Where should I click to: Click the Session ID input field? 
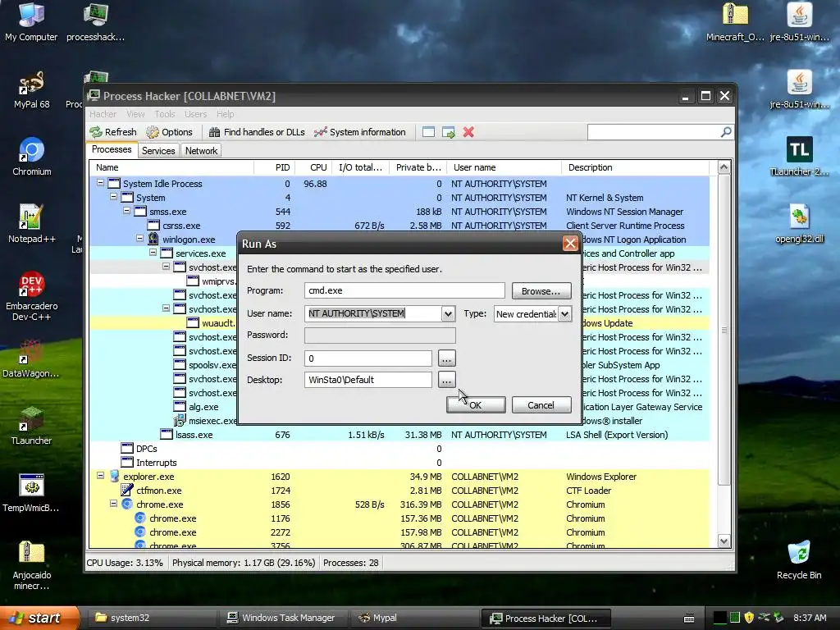coord(368,358)
